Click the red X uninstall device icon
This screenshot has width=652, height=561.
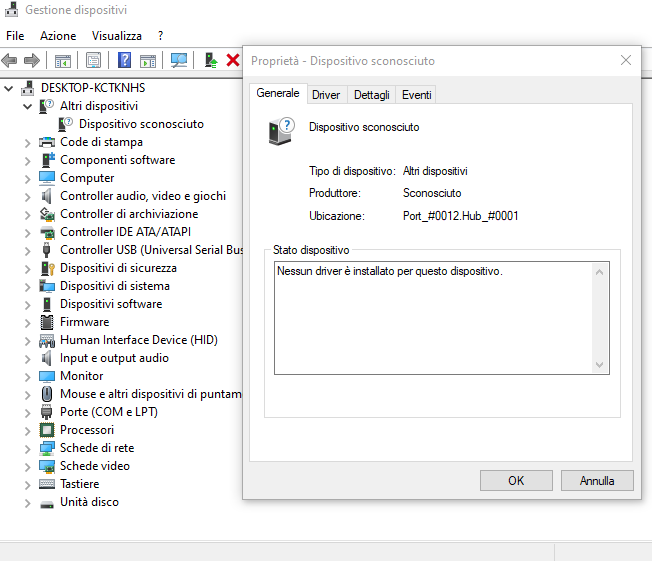point(233,61)
